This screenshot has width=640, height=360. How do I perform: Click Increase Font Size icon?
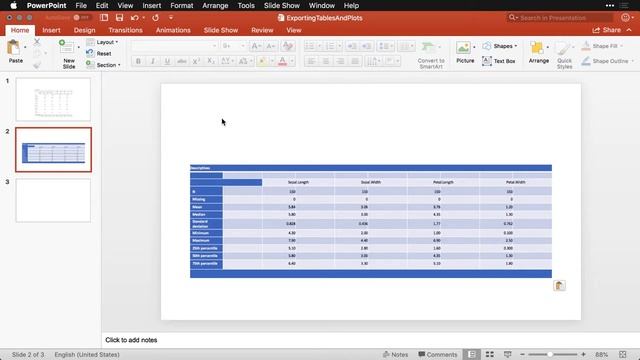256,46
